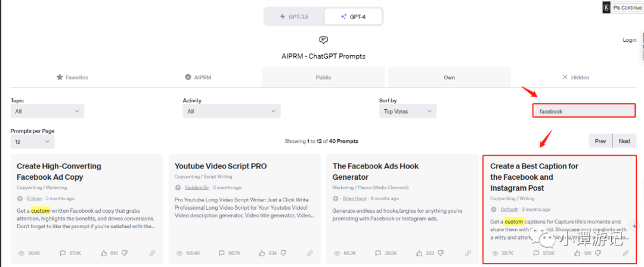Click globe icon next to Saddam Sir

coord(178,188)
